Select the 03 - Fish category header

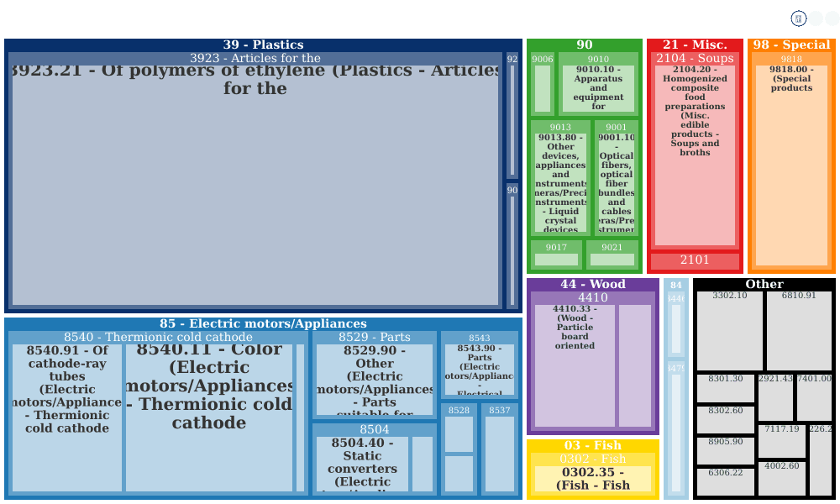(592, 445)
